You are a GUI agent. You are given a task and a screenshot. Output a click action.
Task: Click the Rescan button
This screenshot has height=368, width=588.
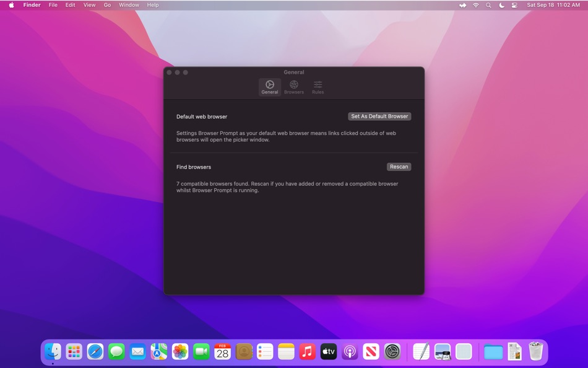click(x=399, y=167)
